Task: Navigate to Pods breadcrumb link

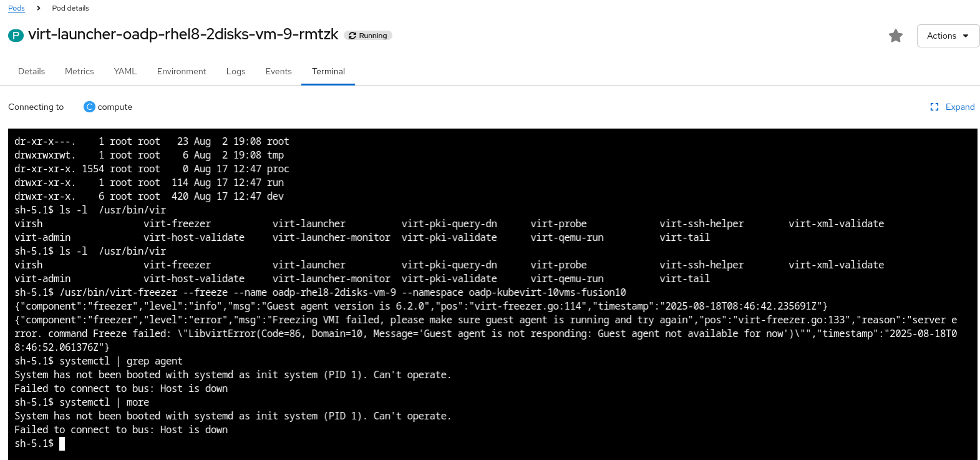Action: pos(16,8)
